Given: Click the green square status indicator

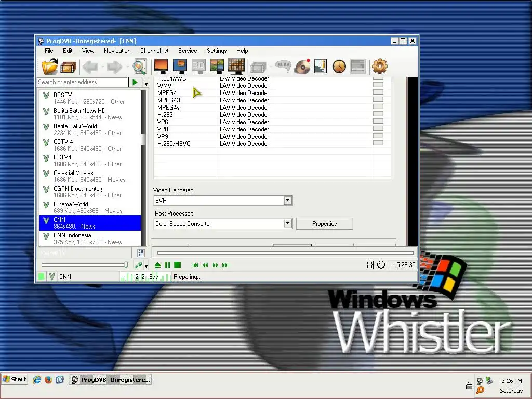Looking at the screenshot, I should pyautogui.click(x=42, y=276).
